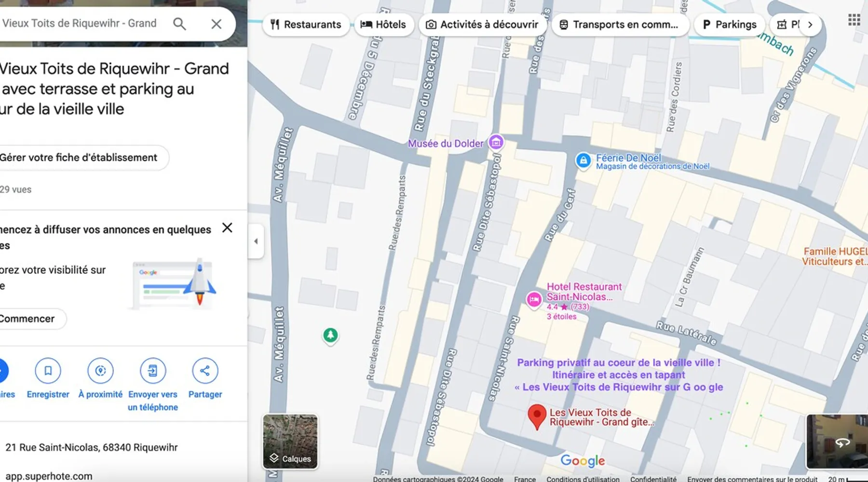Click the search magnifier icon
Image resolution: width=868 pixels, height=482 pixels.
click(x=179, y=24)
